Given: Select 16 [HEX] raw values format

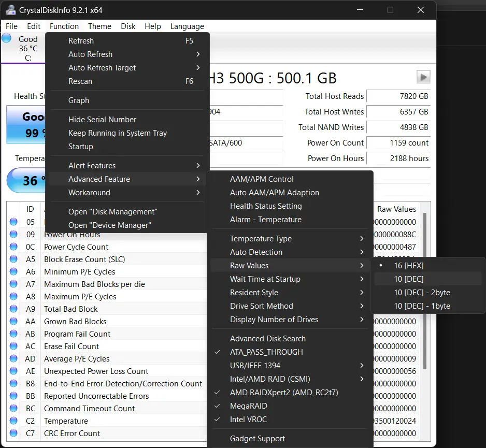Looking at the screenshot, I should coord(428,266).
